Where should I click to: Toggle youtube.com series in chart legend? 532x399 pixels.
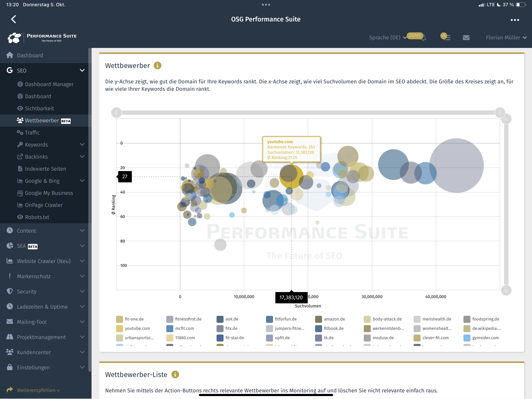coord(133,328)
